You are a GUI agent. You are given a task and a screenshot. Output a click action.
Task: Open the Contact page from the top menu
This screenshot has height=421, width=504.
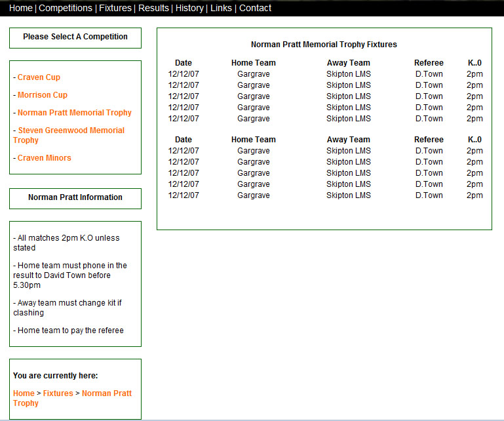255,9
